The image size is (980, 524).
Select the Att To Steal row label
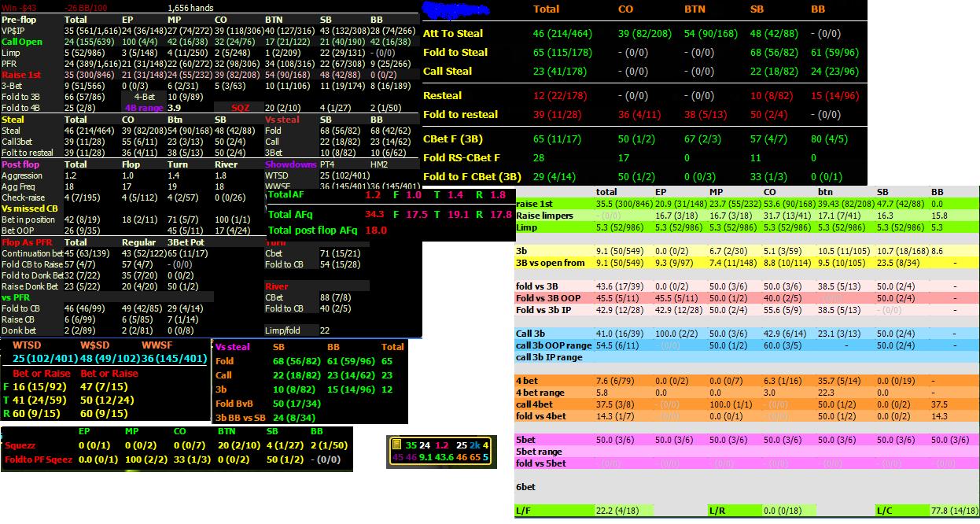(x=453, y=34)
